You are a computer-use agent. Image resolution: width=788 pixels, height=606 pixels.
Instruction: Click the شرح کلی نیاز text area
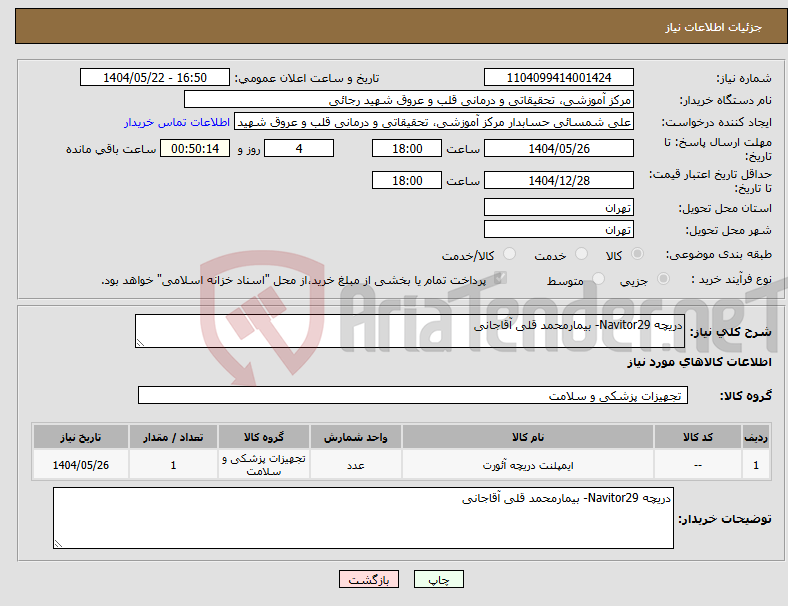click(410, 331)
